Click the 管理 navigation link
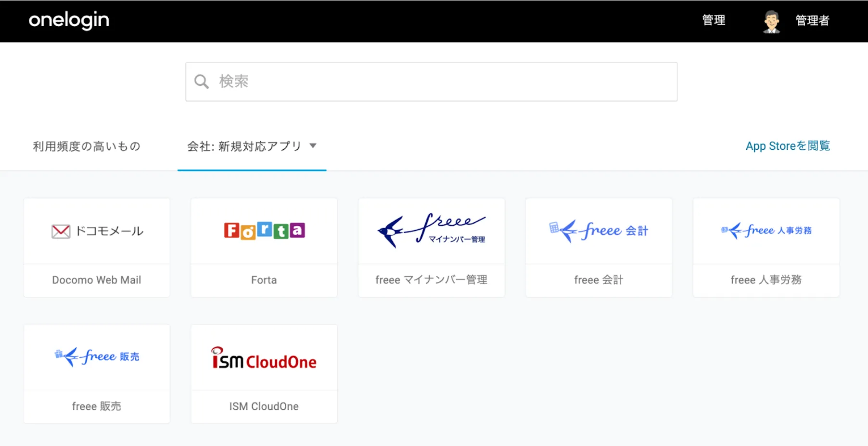This screenshot has width=868, height=446. point(714,20)
